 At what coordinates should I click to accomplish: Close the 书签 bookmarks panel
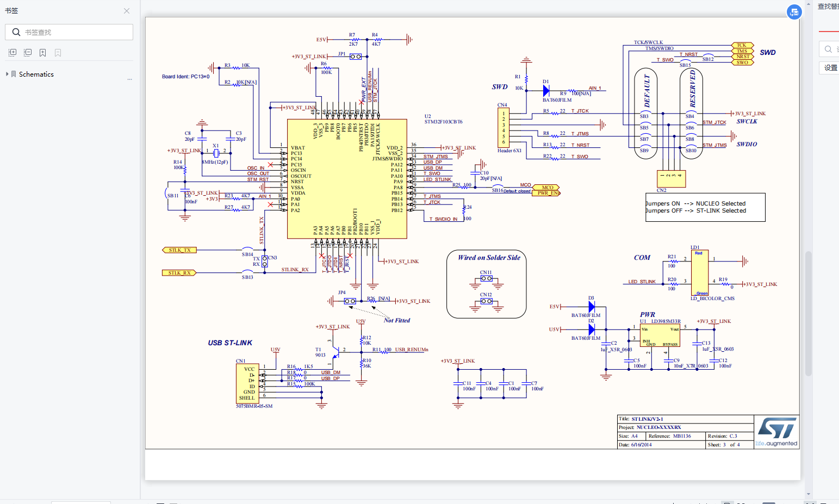point(126,10)
